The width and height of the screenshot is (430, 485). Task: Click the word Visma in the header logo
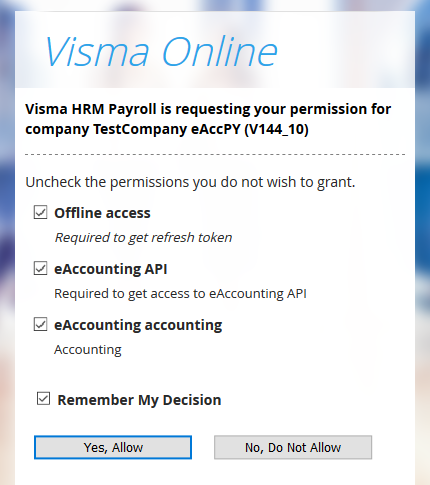[97, 51]
